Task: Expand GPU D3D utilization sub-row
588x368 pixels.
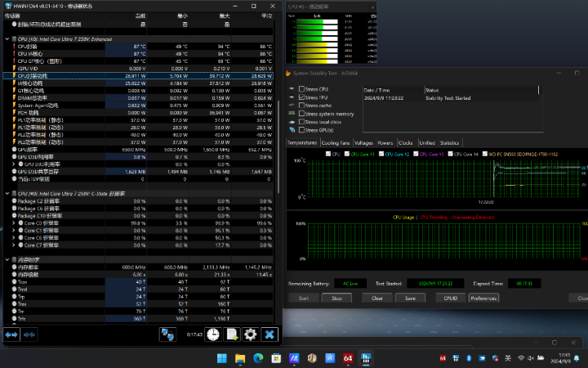Action: click(x=14, y=164)
